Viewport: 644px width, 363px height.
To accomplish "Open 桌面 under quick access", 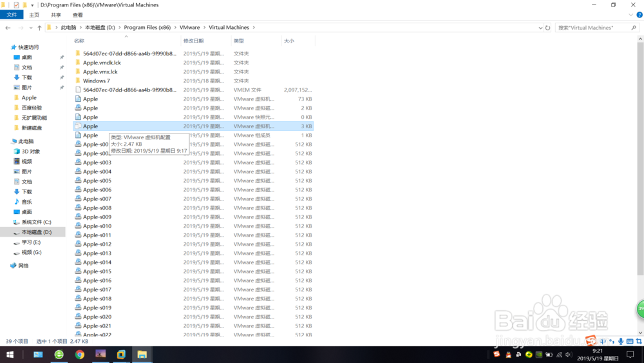I will pos(26,57).
